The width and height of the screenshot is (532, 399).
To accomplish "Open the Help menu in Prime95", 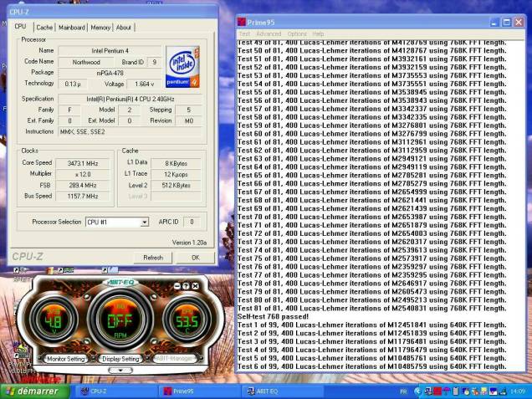I will [x=318, y=34].
